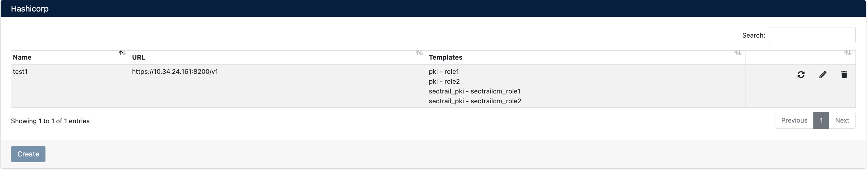Select the "sectrail_pki - sectrailcm_role2" template text
868x170 pixels.
click(x=475, y=101)
